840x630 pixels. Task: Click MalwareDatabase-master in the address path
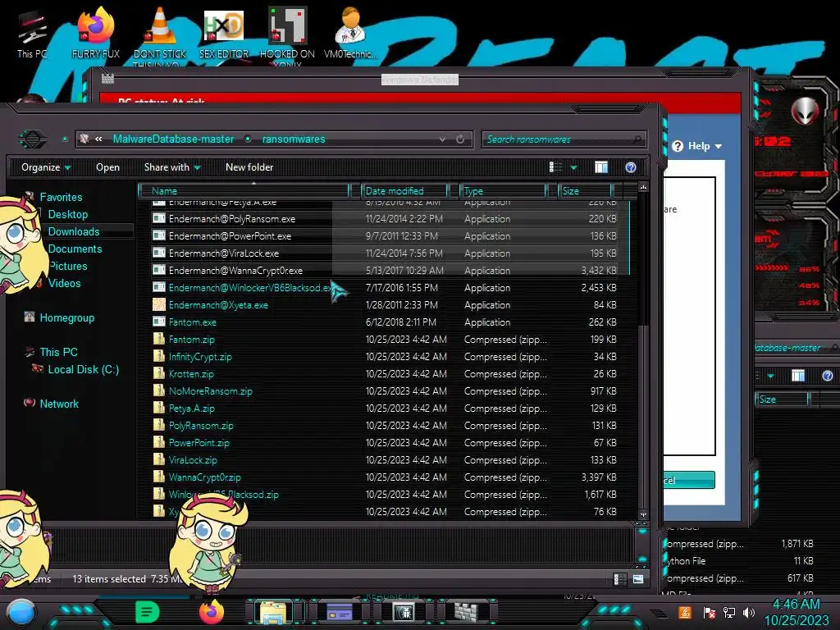coord(173,139)
